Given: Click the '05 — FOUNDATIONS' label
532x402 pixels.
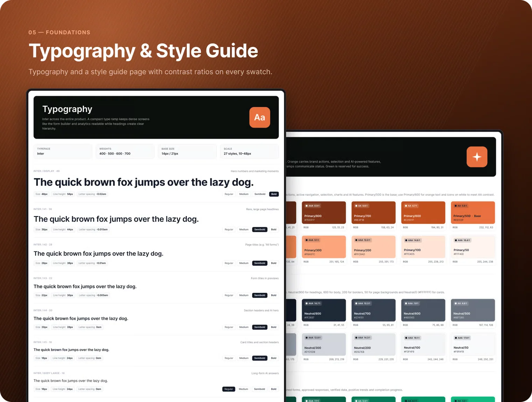Looking at the screenshot, I should click(59, 32).
